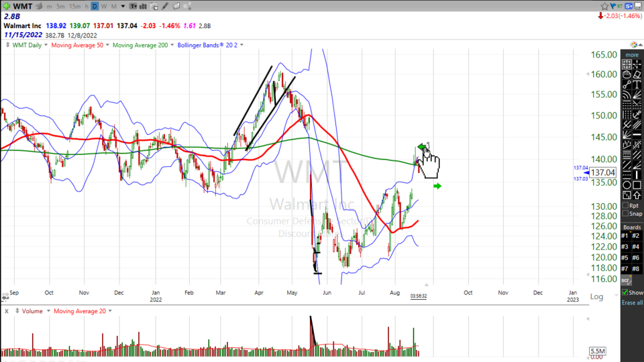
Task: Enable the Rpt checkbox
Action: coord(625,205)
